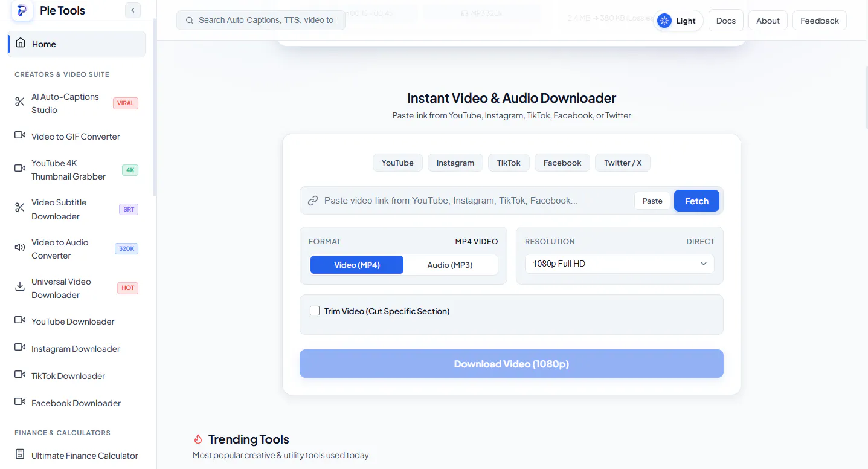
Task: Click the Home house icon in sidebar
Action: pyautogui.click(x=21, y=44)
